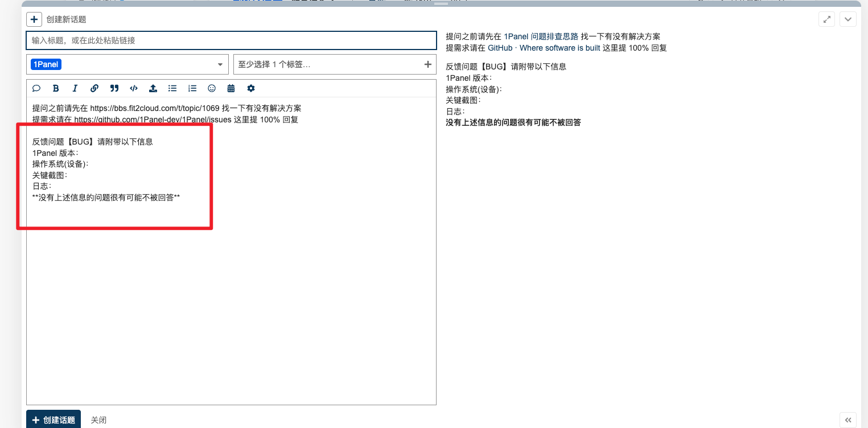
Task: Click 关闭 to discard the draft
Action: [98, 420]
